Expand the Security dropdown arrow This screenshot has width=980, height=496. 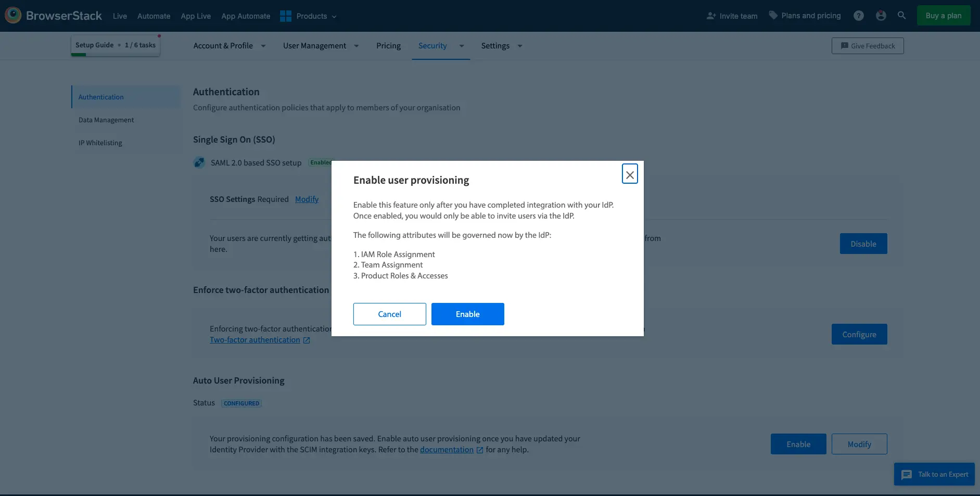coord(462,46)
